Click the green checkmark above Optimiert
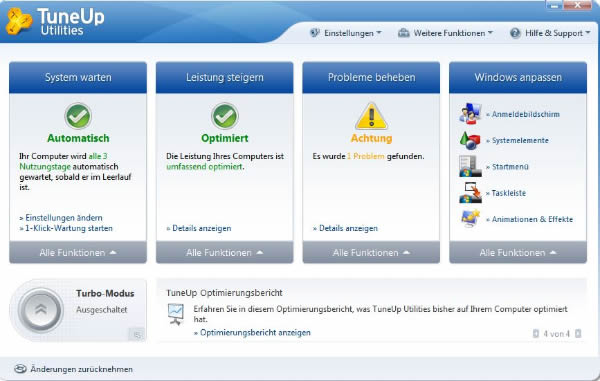 coord(225,116)
